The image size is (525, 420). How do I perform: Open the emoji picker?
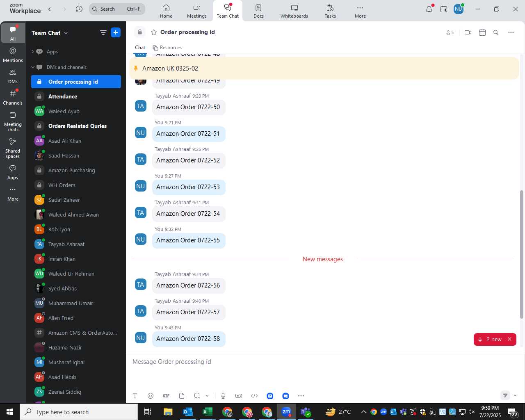tap(151, 396)
